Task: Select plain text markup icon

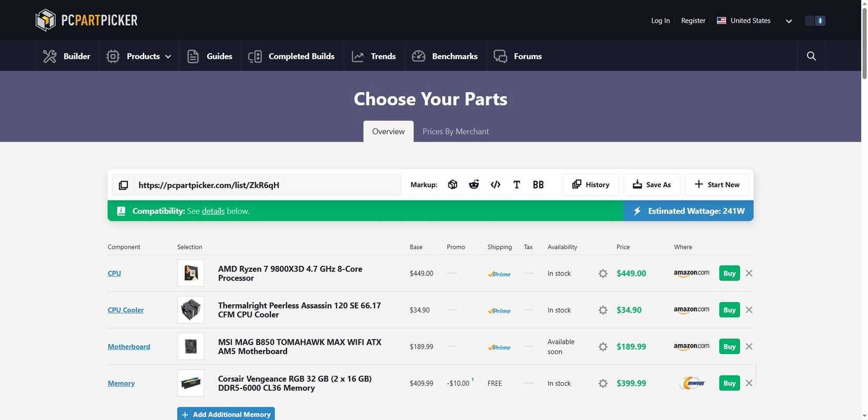Action: coord(517,185)
